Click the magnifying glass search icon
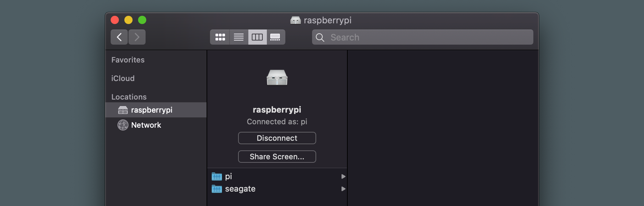 pyautogui.click(x=320, y=37)
